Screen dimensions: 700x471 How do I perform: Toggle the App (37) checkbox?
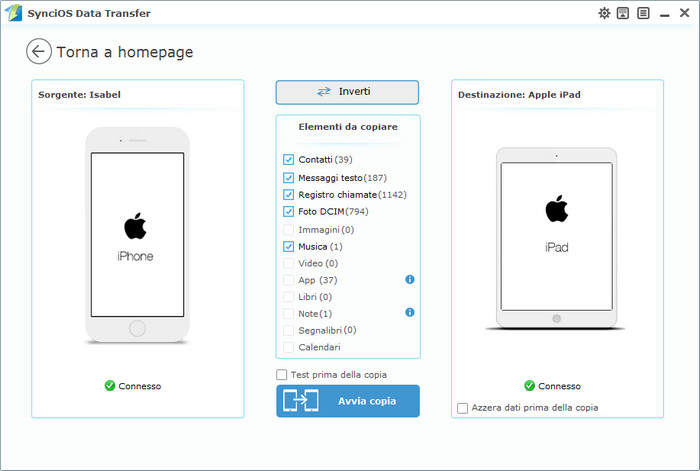[x=288, y=280]
